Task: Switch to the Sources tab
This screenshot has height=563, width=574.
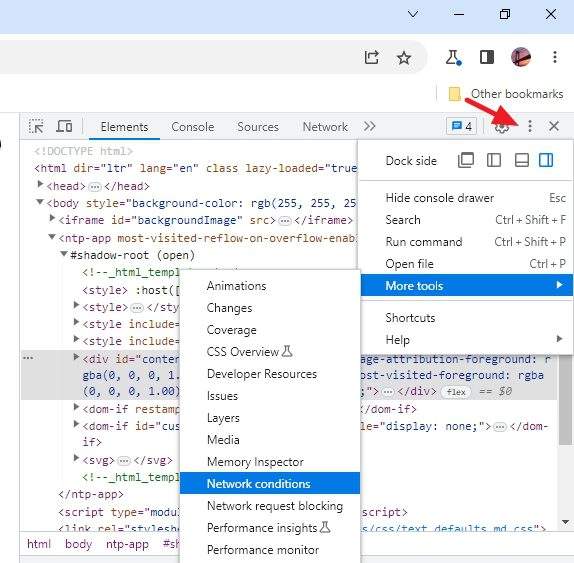Action: point(258,127)
